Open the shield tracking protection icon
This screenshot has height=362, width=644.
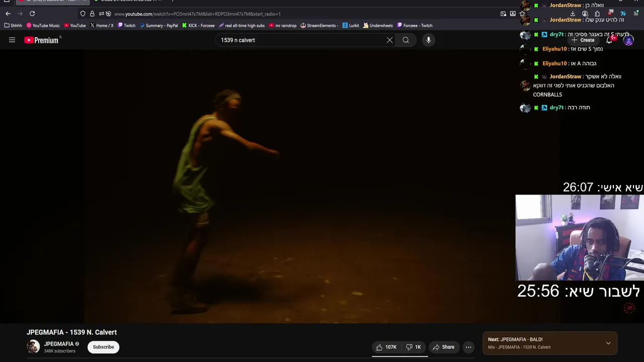[x=83, y=14]
